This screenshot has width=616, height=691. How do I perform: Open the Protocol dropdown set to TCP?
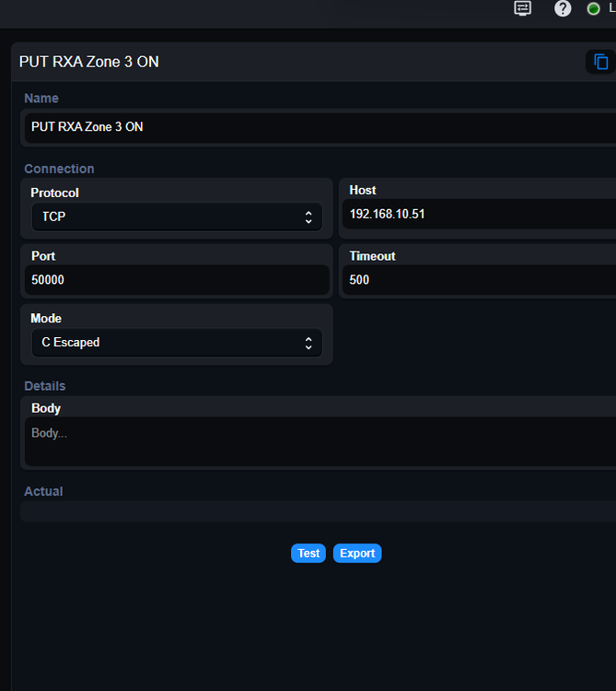pos(177,217)
